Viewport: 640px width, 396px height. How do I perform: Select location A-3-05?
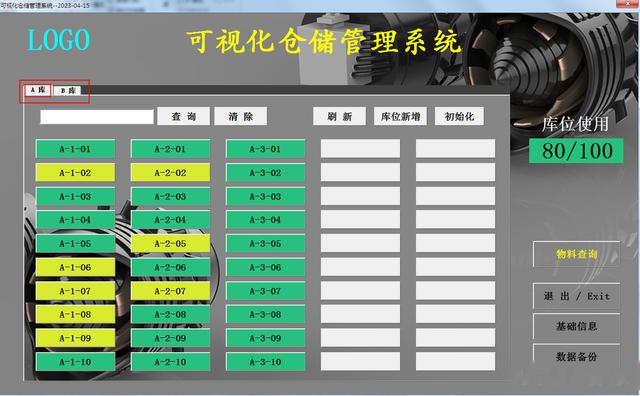pyautogui.click(x=265, y=244)
